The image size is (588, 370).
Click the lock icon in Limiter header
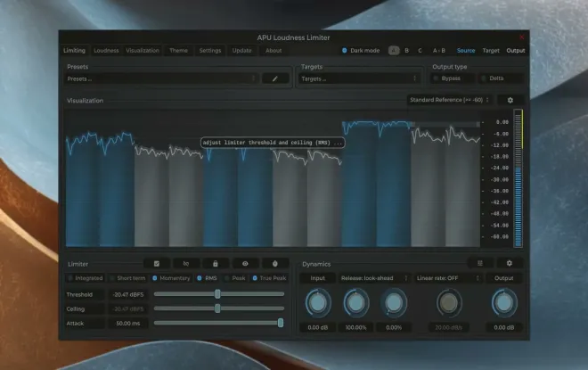pos(216,264)
